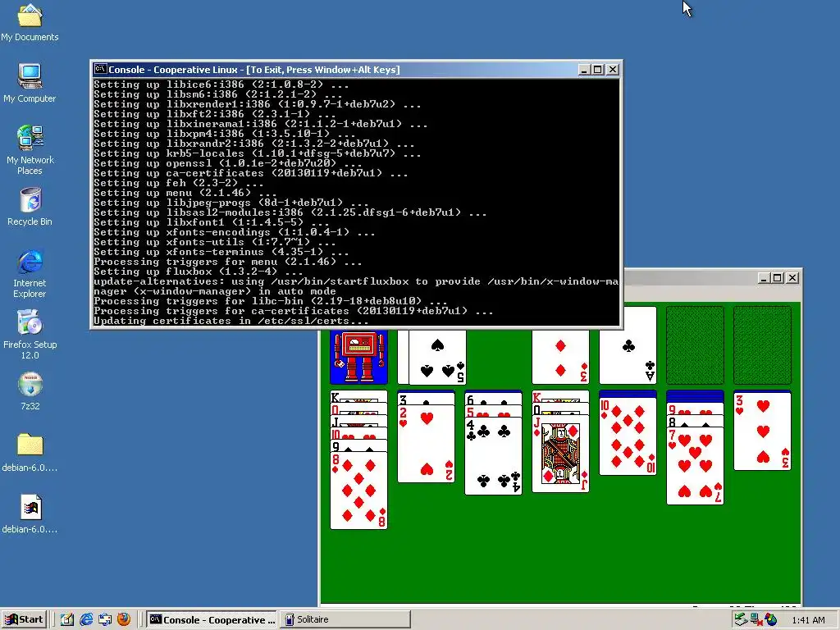Click the 'Setting up openssl' console line
The height and width of the screenshot is (630, 840).
[x=228, y=163]
